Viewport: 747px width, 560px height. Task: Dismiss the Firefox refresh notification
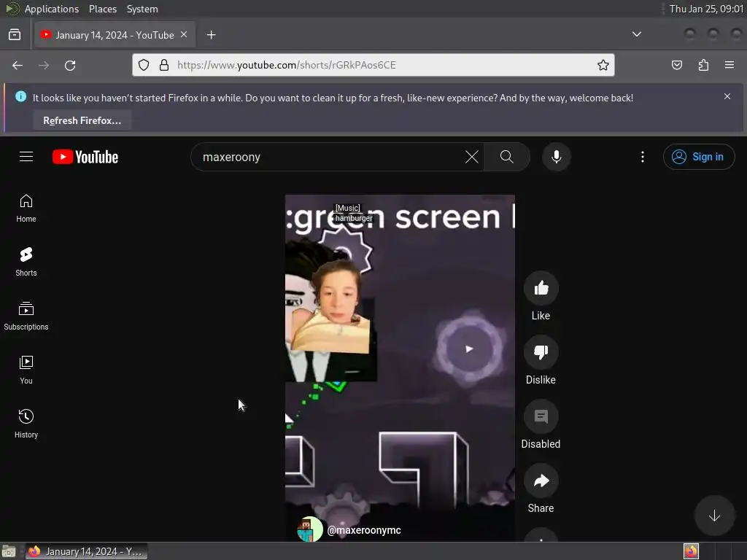tap(727, 96)
